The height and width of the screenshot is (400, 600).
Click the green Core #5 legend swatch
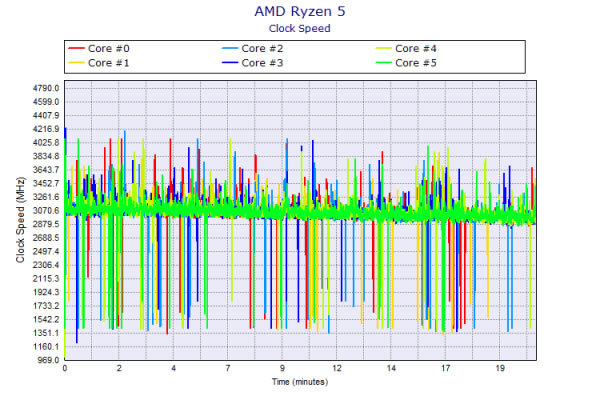[x=384, y=63]
